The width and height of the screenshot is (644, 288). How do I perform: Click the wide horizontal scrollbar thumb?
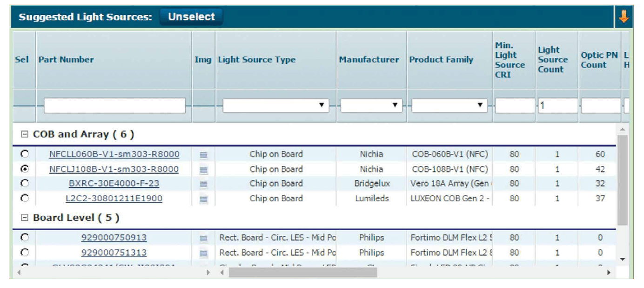(x=302, y=272)
